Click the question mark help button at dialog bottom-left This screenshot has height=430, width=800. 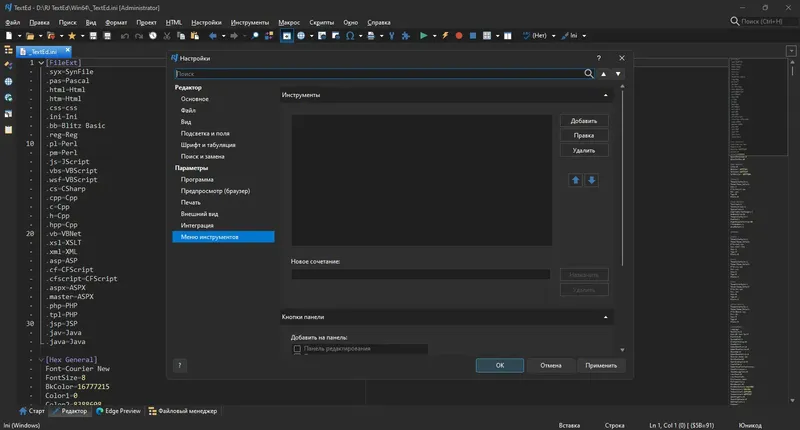(180, 366)
